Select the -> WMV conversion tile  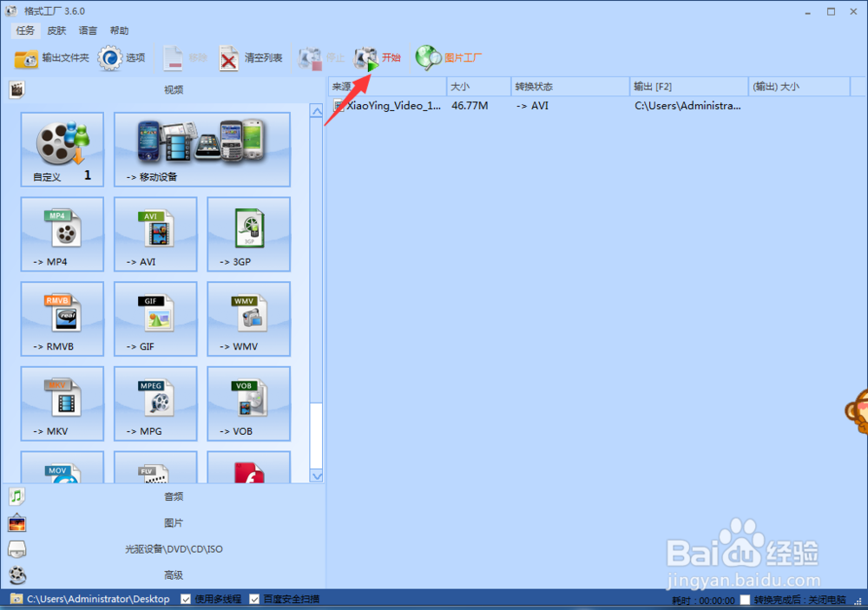coord(248,318)
